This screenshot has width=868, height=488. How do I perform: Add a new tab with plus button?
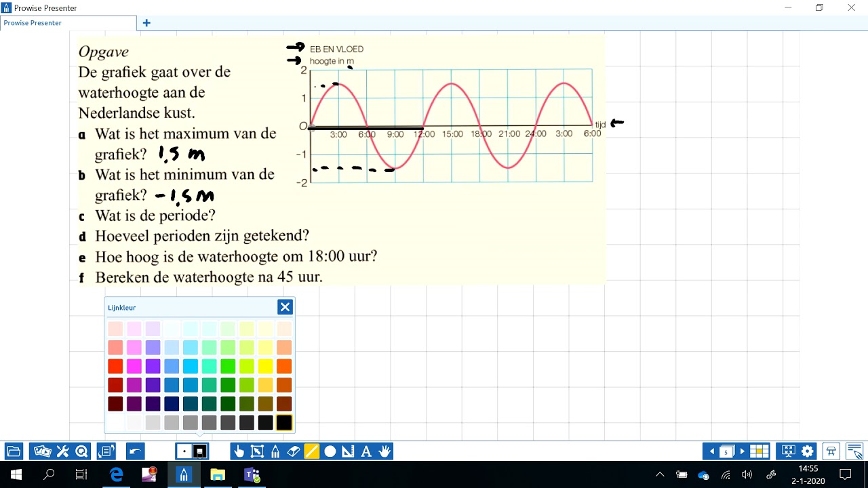[x=146, y=23]
